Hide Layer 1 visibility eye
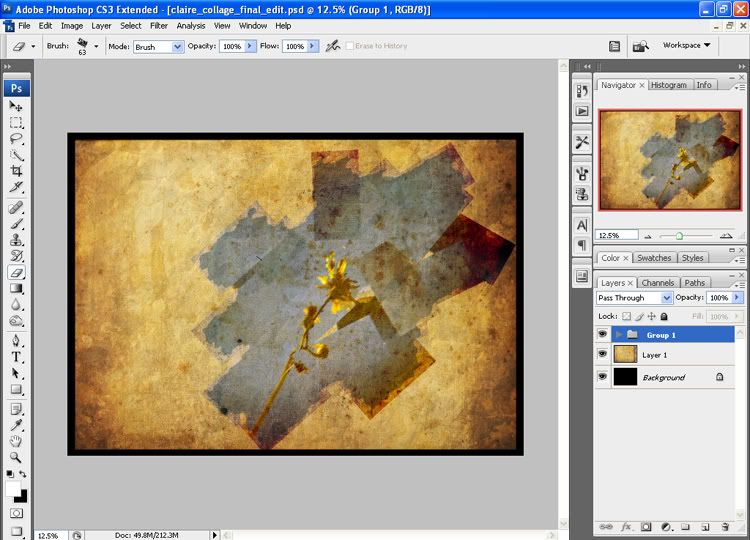Screen dimensions: 750x540 click(x=602, y=354)
